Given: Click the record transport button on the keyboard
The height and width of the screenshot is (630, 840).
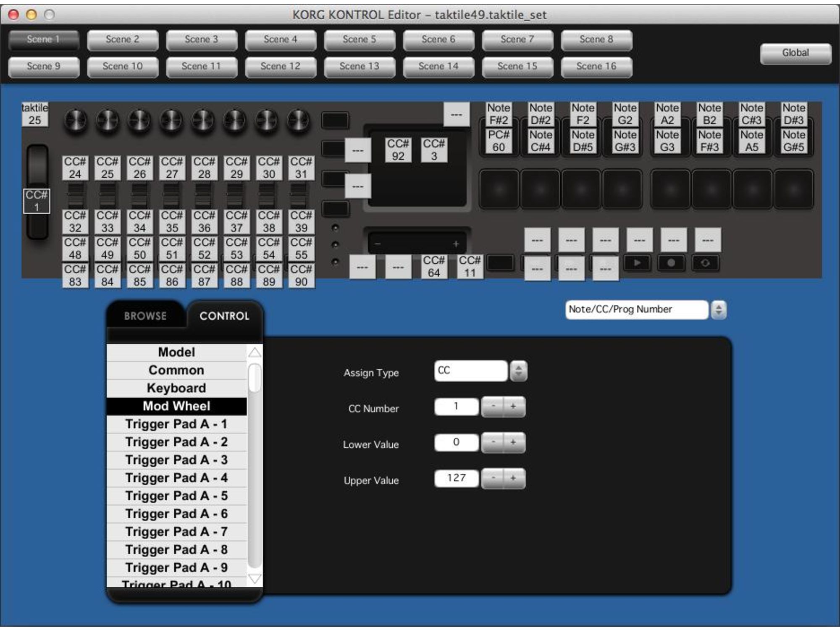Looking at the screenshot, I should 671,263.
